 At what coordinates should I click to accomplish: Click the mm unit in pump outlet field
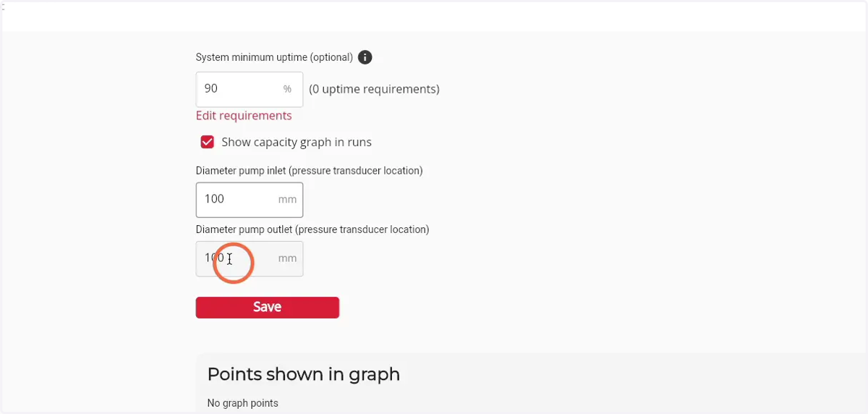click(287, 258)
